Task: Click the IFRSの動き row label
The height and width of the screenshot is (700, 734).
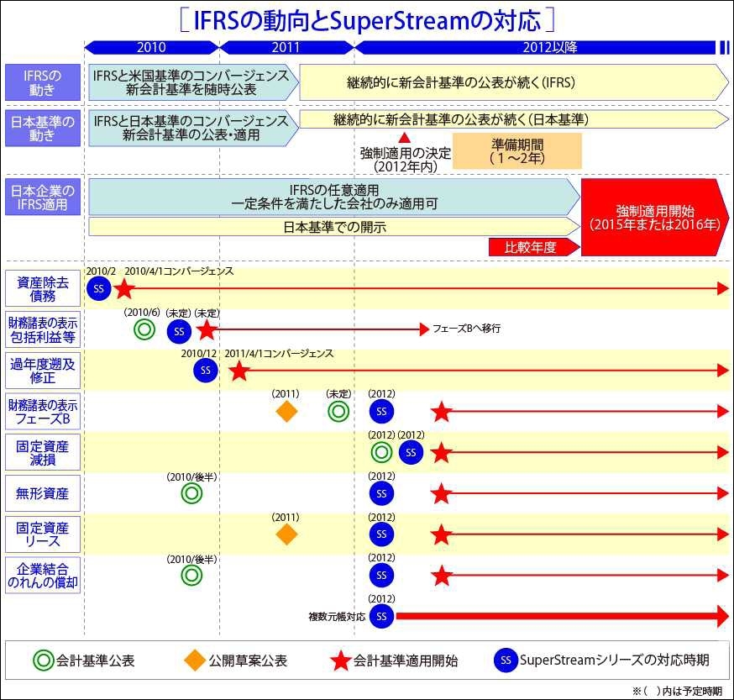Action: pyautogui.click(x=43, y=82)
